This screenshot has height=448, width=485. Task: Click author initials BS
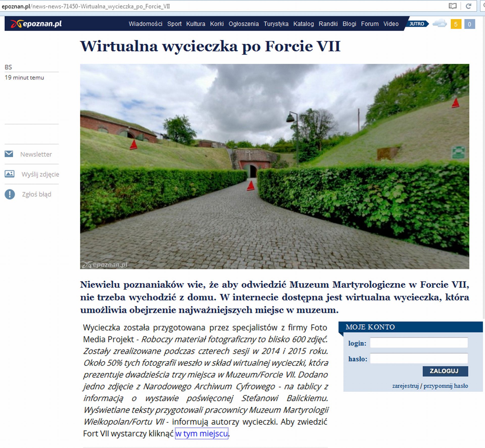pos(8,67)
